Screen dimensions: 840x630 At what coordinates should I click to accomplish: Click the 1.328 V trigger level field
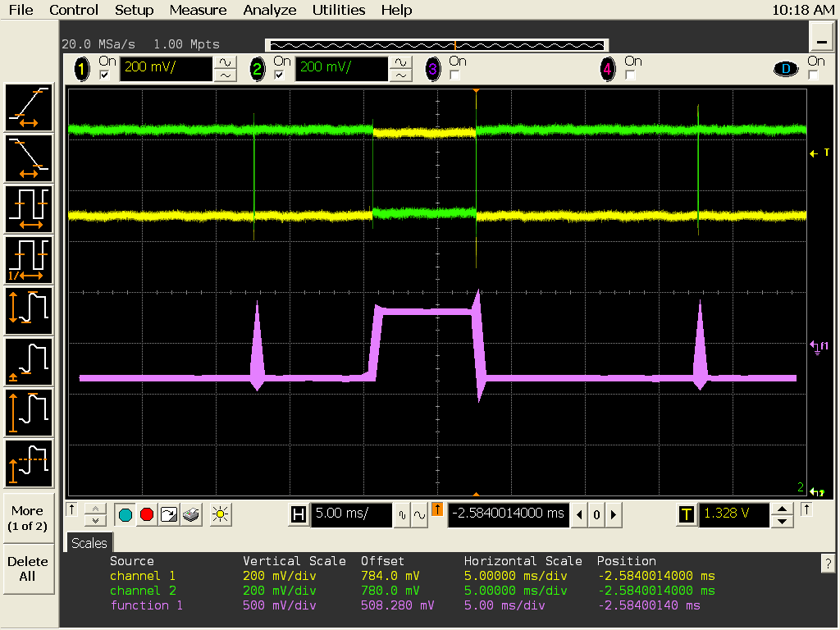734,515
